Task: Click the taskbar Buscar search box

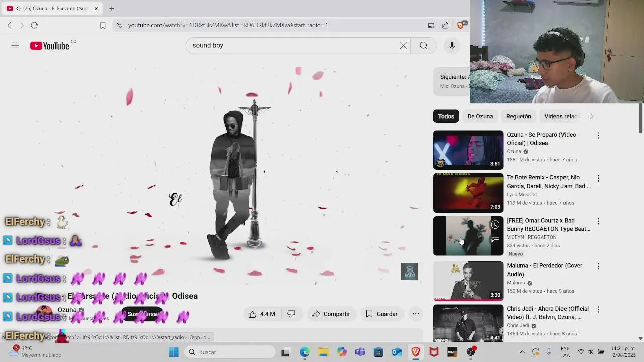Action: click(229, 352)
